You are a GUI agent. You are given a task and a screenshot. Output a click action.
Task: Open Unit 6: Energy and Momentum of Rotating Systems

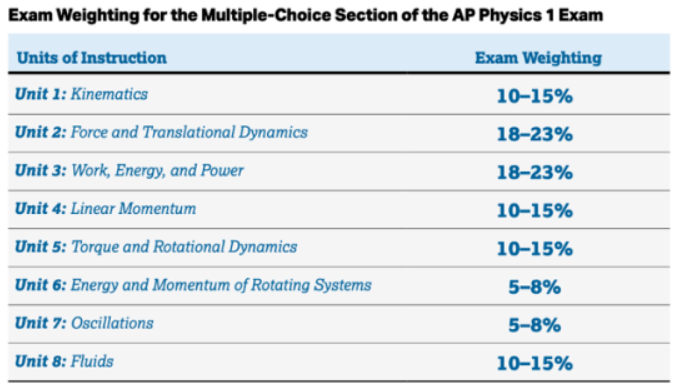(x=193, y=285)
